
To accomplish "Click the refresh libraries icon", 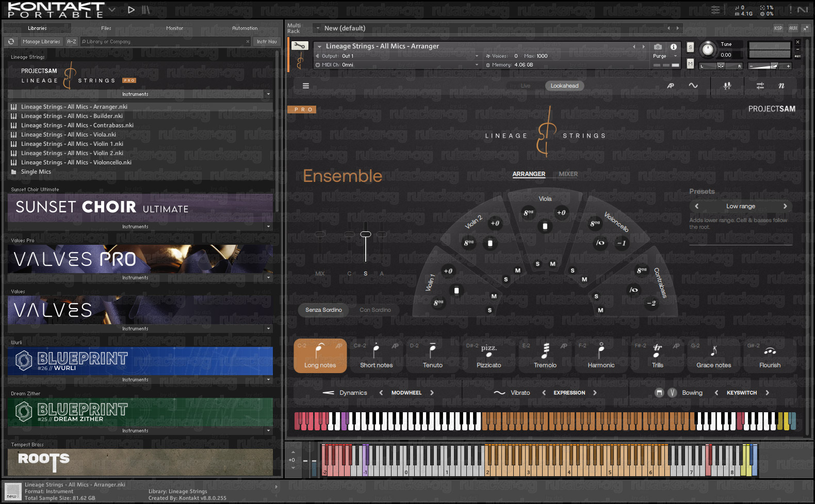I will (x=11, y=42).
